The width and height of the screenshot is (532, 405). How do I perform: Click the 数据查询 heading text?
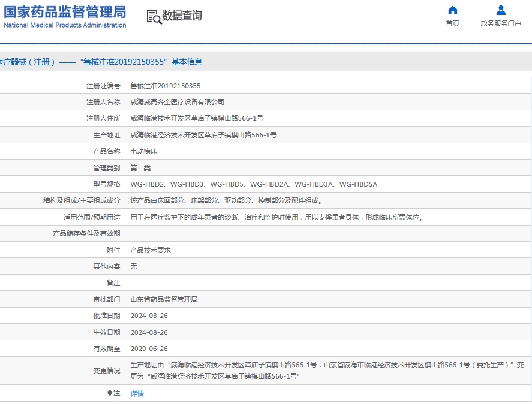click(182, 16)
